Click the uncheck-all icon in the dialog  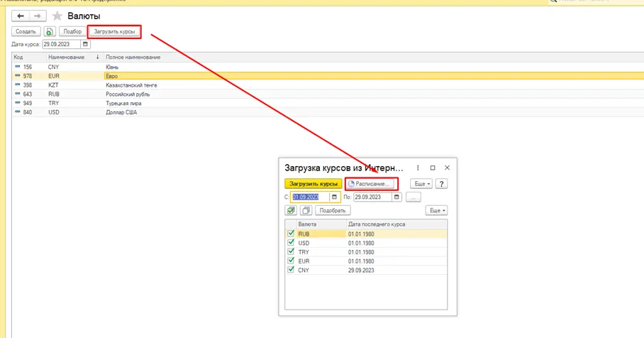[x=306, y=210]
